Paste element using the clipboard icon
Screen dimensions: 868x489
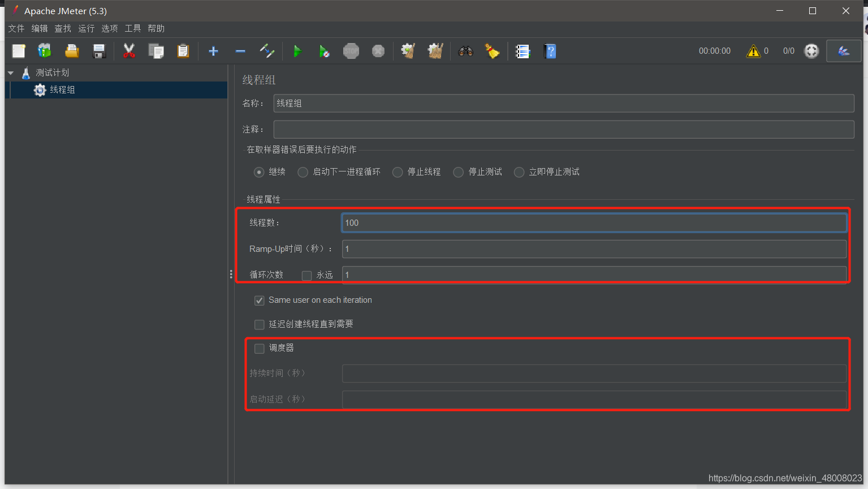click(x=183, y=51)
